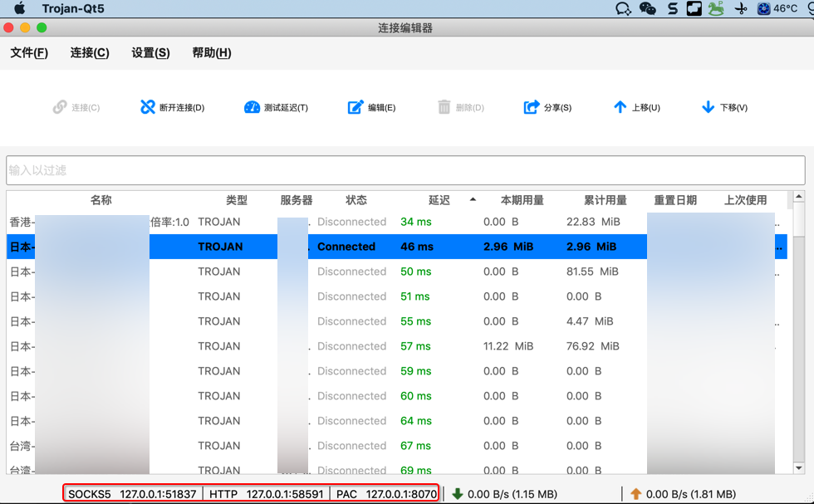The width and height of the screenshot is (814, 504).
Task: Select the 香港 row with 34 ms latency
Action: [x=397, y=222]
